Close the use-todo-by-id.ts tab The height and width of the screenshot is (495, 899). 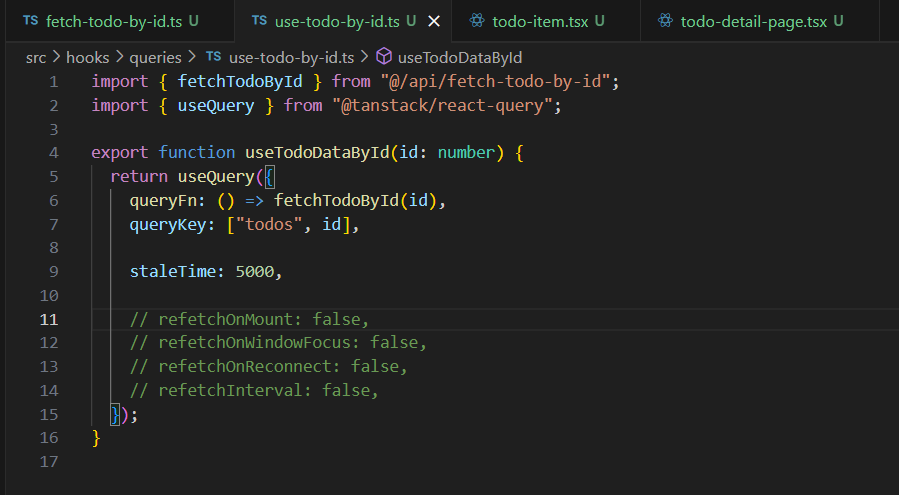click(x=433, y=20)
